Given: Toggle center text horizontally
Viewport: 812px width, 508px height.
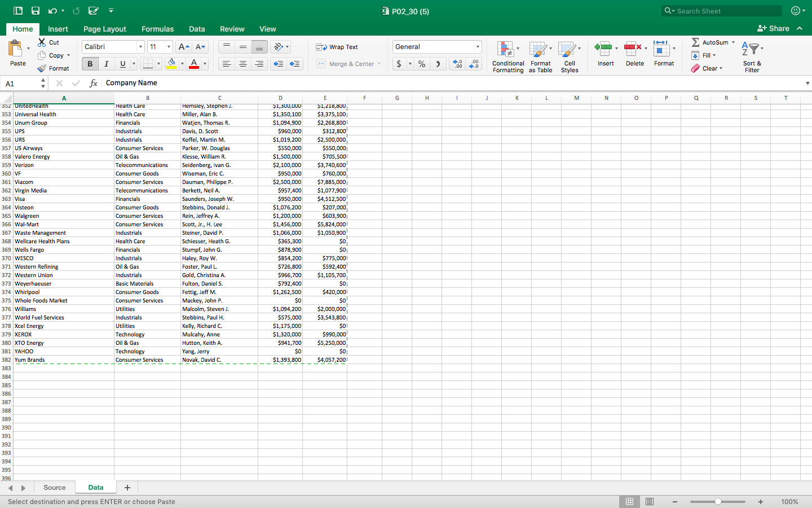Looking at the screenshot, I should coord(243,64).
